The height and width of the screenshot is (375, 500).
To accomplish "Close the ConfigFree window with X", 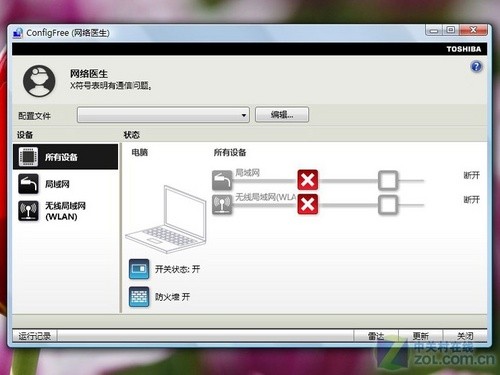I will (473, 30).
